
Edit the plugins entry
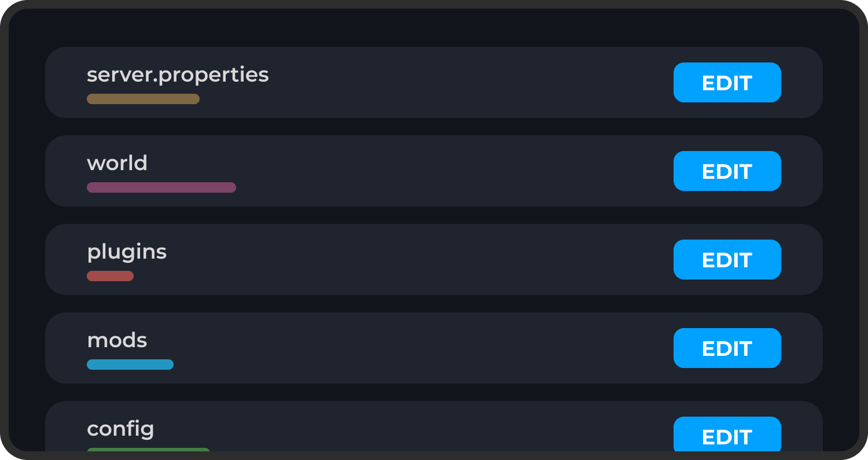click(x=727, y=260)
